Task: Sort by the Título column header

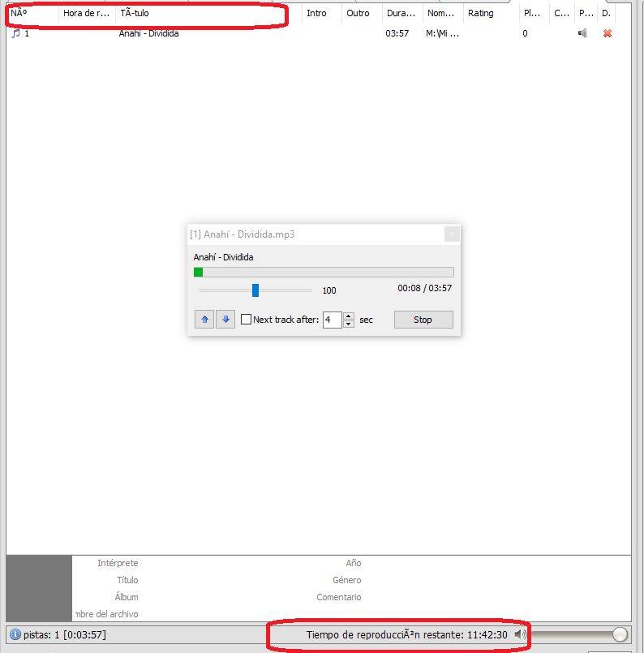Action: tap(208, 13)
